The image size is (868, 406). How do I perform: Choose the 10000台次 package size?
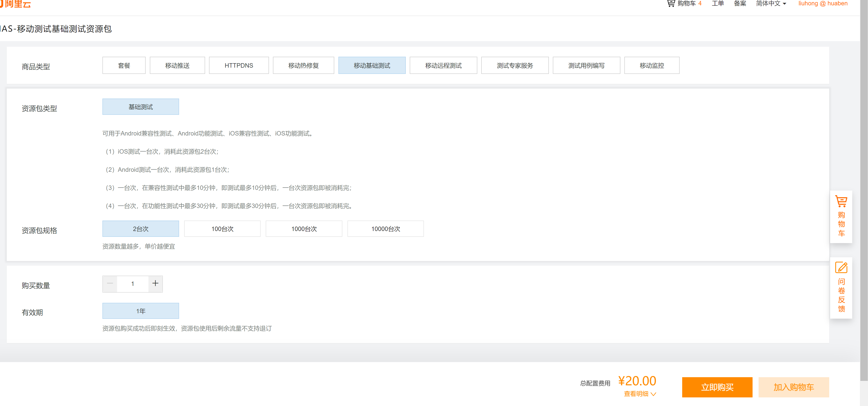(386, 229)
